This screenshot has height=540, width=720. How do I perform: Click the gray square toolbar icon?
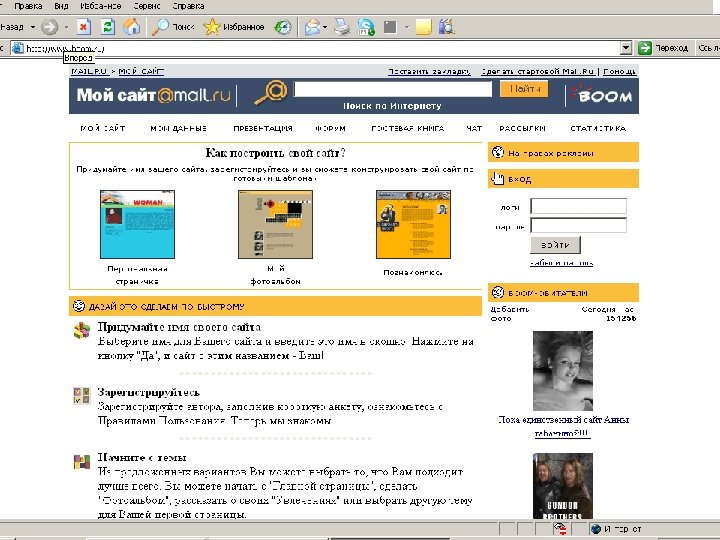click(x=390, y=27)
